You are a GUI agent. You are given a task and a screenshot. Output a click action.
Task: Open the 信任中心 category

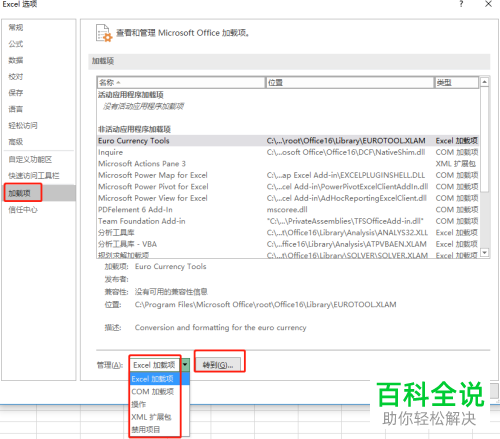click(x=23, y=210)
